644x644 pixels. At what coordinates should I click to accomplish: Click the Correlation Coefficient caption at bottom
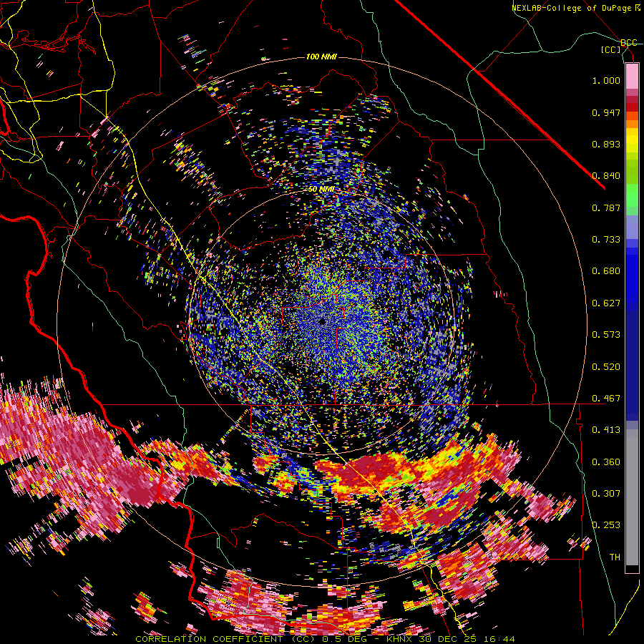point(325,639)
